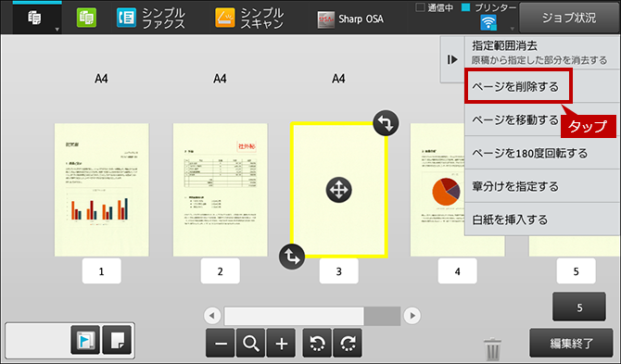
Task: Toggle the flagged page view button
Action: 85,340
